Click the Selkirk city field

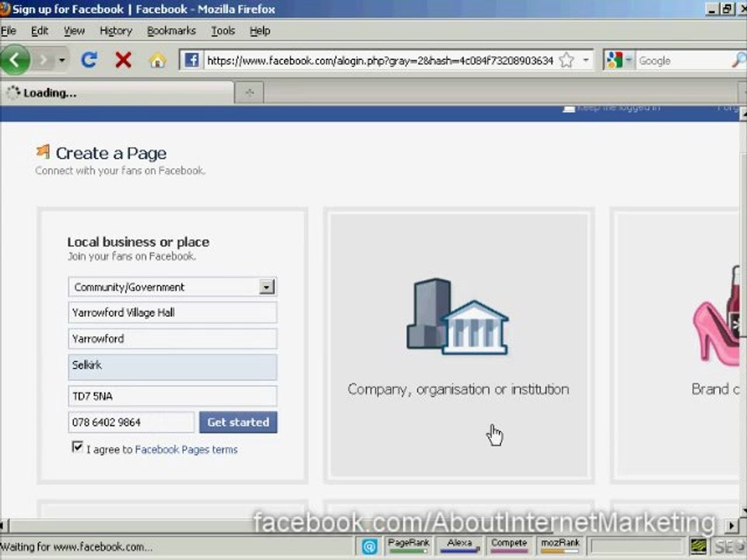coord(172,366)
